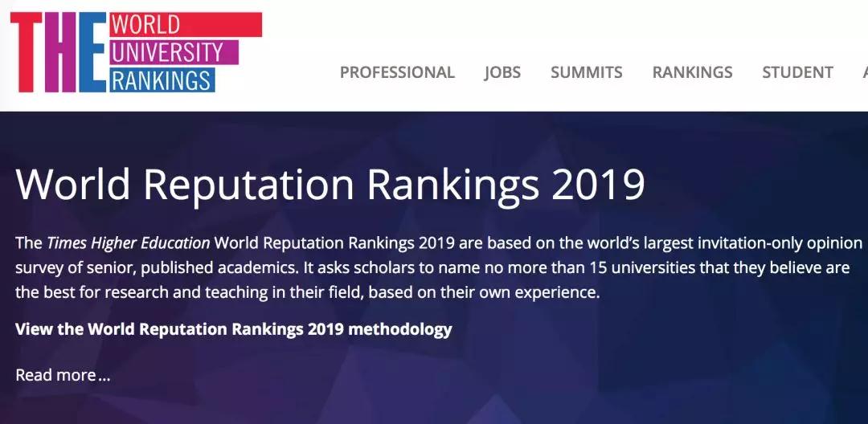This screenshot has height=424, width=868.
Task: Click the partially visible nav item after Student
Action: tap(865, 72)
